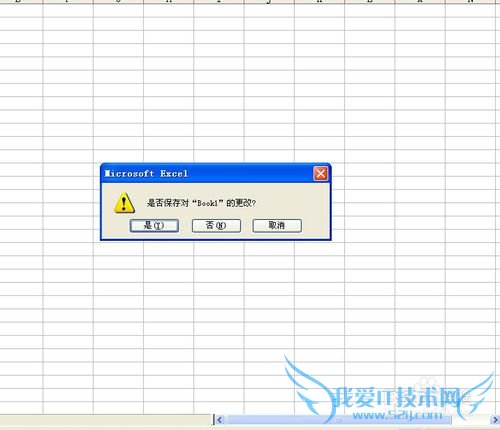Click the horizontal scrollbar left arrow
The image size is (500, 430).
219,420
